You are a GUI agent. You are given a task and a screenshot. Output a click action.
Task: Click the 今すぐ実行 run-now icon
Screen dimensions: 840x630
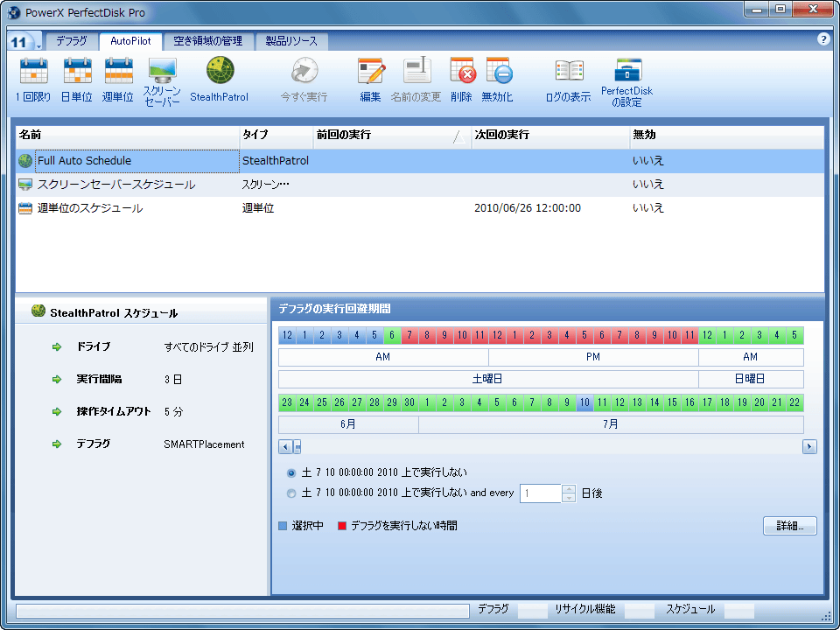[x=304, y=80]
